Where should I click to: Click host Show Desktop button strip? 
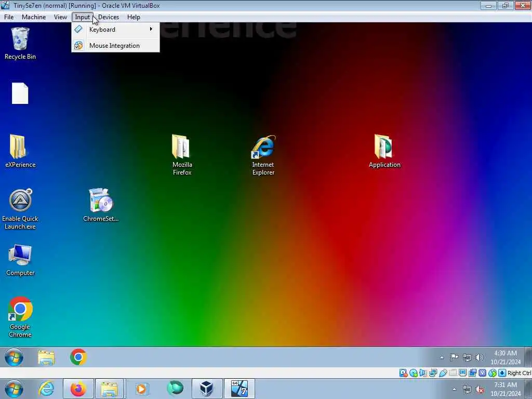tap(528, 389)
